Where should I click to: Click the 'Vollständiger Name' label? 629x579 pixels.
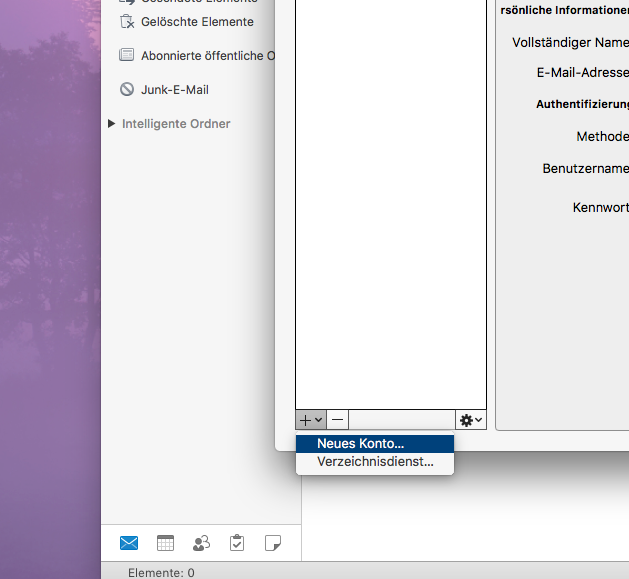pyautogui.click(x=570, y=43)
